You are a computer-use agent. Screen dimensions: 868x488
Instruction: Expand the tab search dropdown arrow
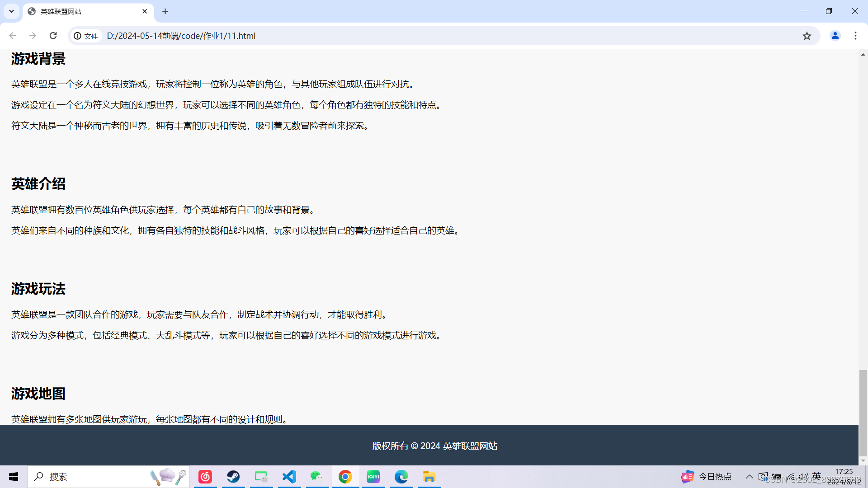(x=11, y=11)
